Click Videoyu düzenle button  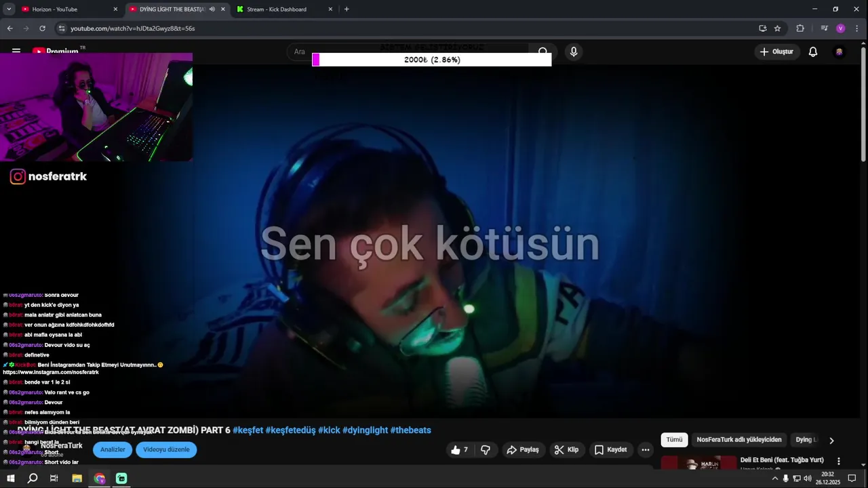166,449
